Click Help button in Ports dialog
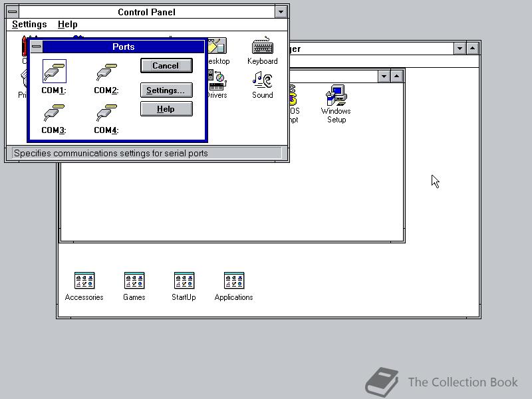The width and height of the screenshot is (532, 399). pyautogui.click(x=166, y=109)
